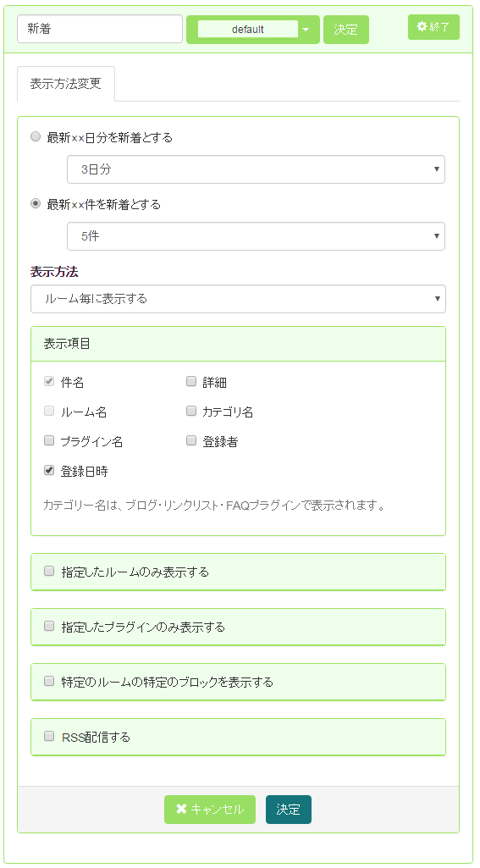Select the 最新××日分を新着とする radio button
480x868 pixels.
[36, 137]
